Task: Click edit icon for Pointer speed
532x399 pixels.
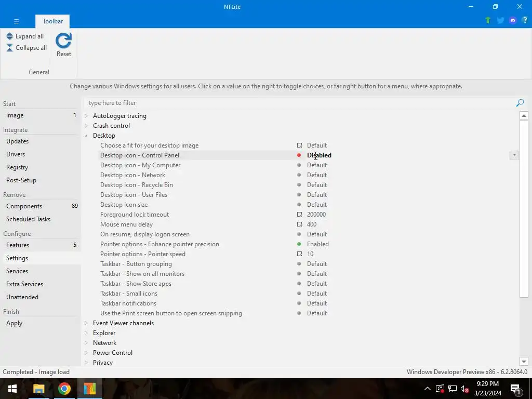Action: coord(299,254)
